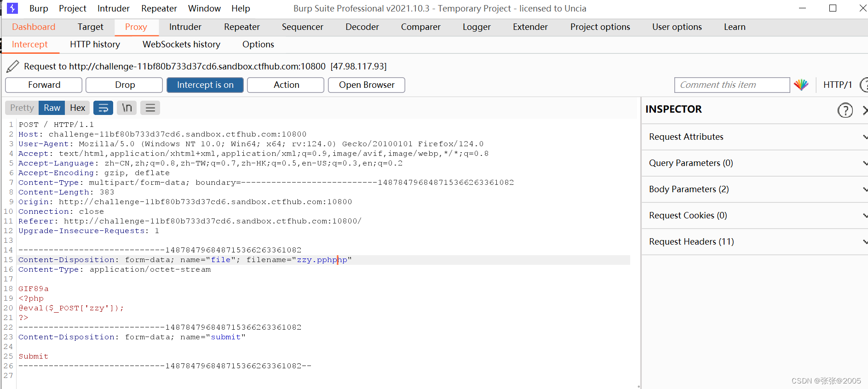Screen dimensions: 868x389
Task: Open the Repeater menu in the menu bar
Action: [x=159, y=8]
